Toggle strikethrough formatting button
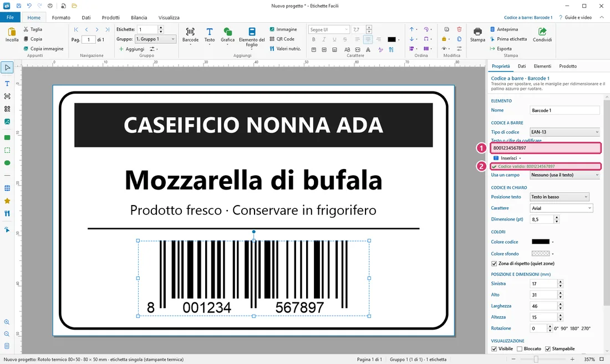Viewport: 610px width, 364px height. pos(345,39)
